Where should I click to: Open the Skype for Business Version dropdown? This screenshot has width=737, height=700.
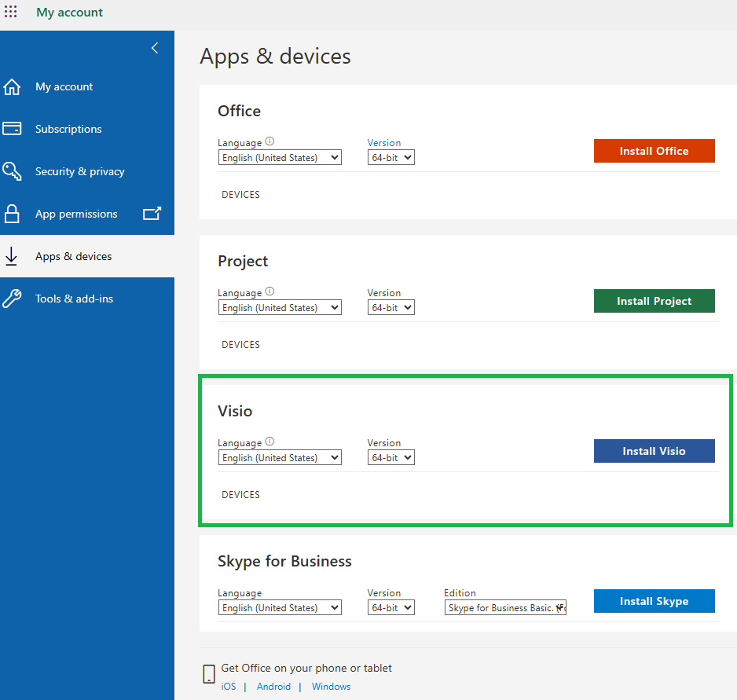click(391, 607)
